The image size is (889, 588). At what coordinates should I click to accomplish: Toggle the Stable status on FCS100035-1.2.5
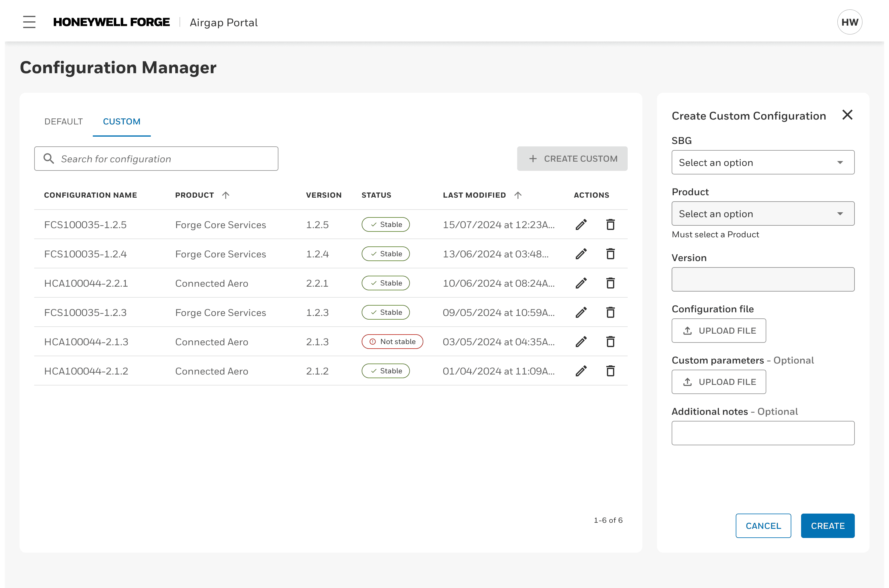pyautogui.click(x=386, y=224)
